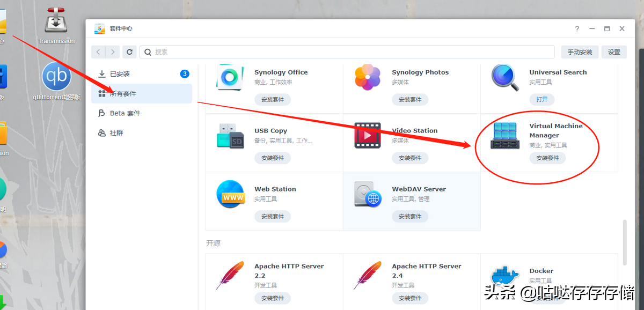Click the refresh icon in the toolbar
This screenshot has width=644, height=310.
pos(129,51)
